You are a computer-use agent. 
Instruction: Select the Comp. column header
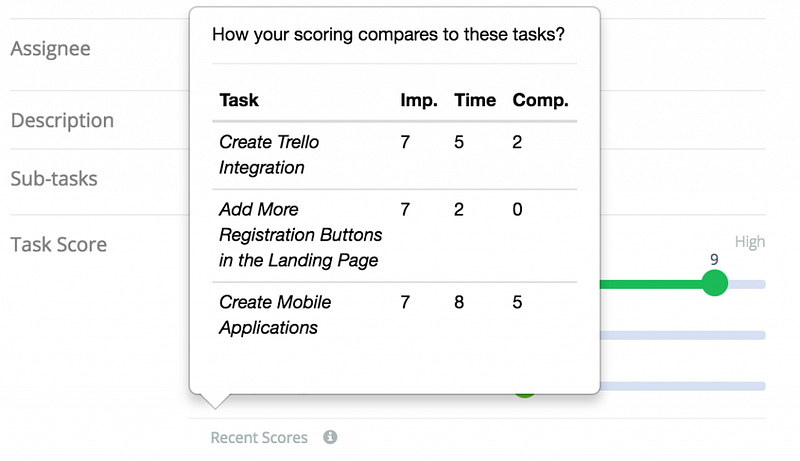(540, 100)
